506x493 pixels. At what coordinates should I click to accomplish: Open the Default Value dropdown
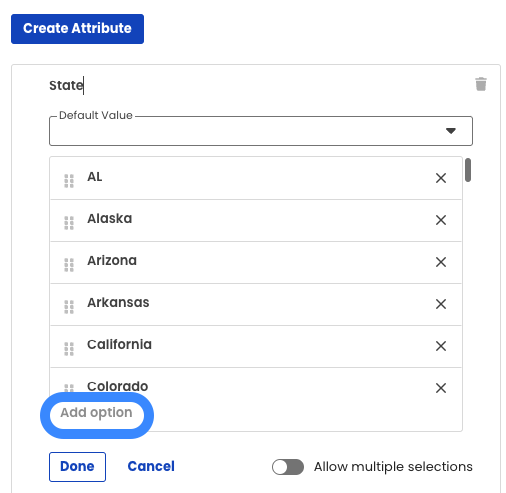tap(261, 131)
